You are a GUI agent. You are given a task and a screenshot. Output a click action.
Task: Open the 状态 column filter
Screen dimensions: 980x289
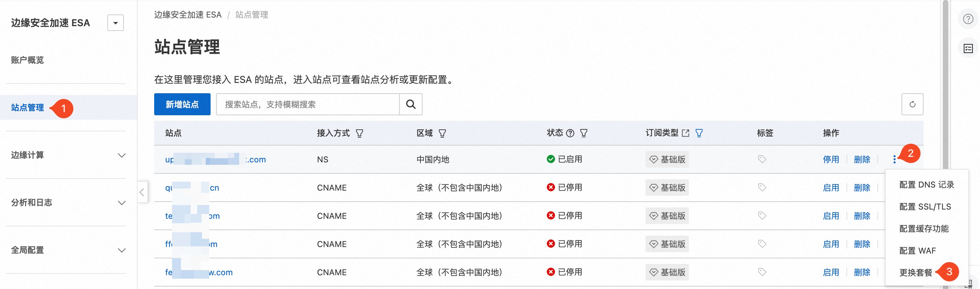584,133
